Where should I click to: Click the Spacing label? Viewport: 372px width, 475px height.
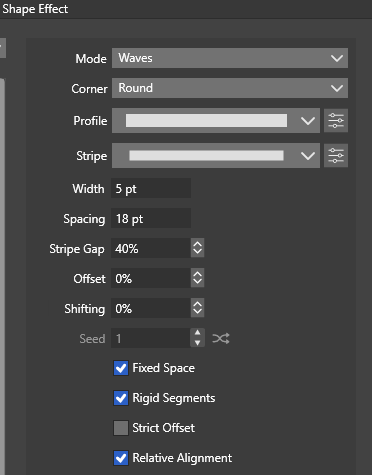click(x=84, y=219)
